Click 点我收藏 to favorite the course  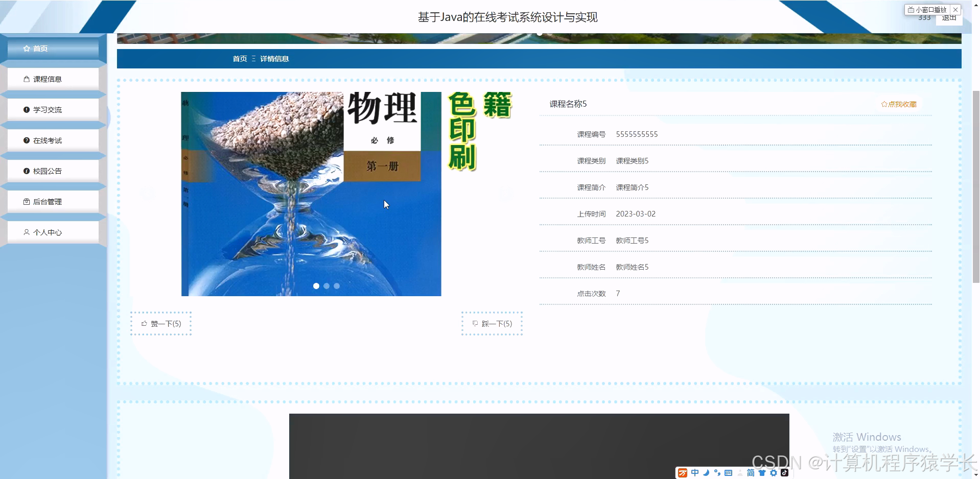(x=898, y=104)
